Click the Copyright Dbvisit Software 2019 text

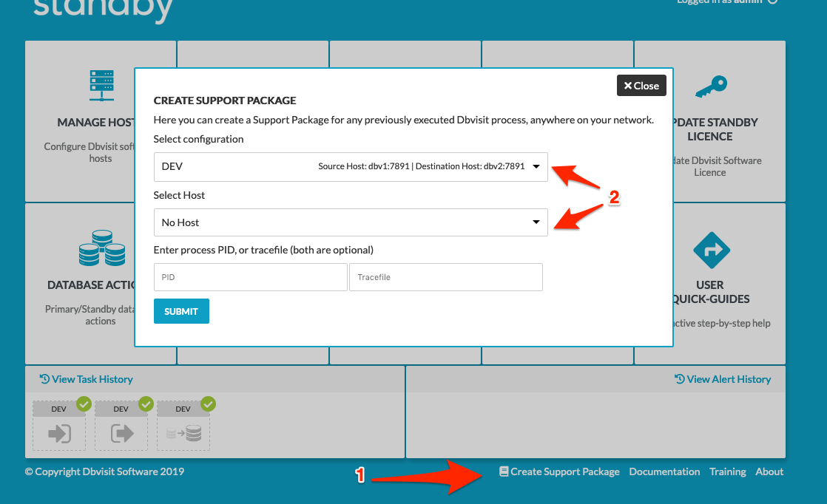click(x=104, y=471)
